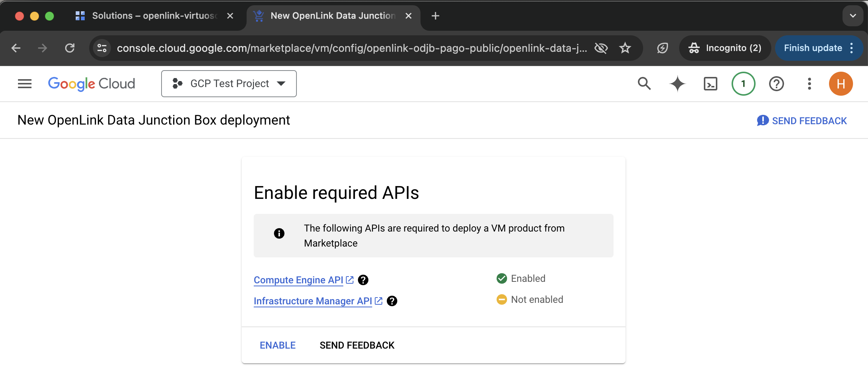Click SEND FEEDBACK button in the card footer
The width and height of the screenshot is (868, 376).
pyautogui.click(x=357, y=345)
